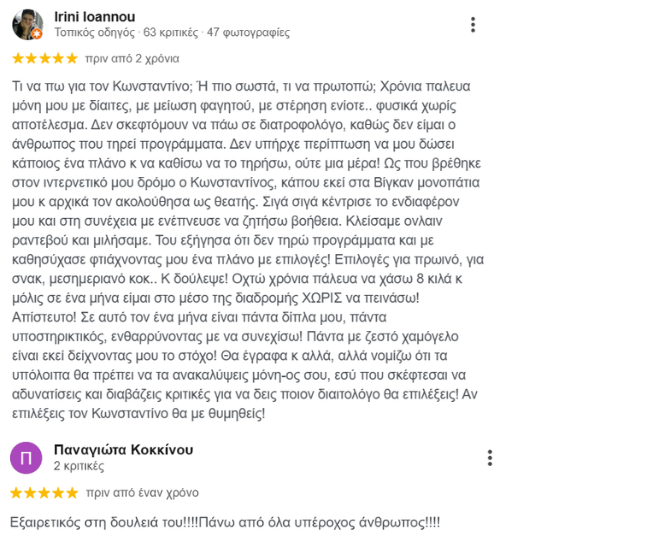Click the fifth star of Irini Ioannou's rating
Screen dimensions: 650x545
point(72,59)
